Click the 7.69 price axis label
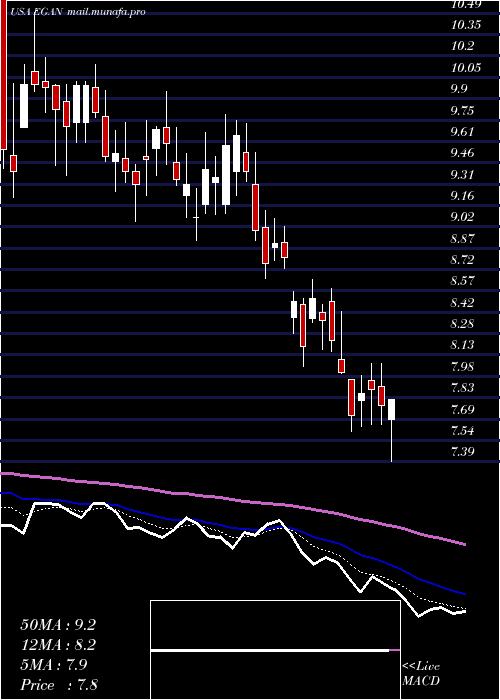The height and width of the screenshot is (700, 500). 462,409
